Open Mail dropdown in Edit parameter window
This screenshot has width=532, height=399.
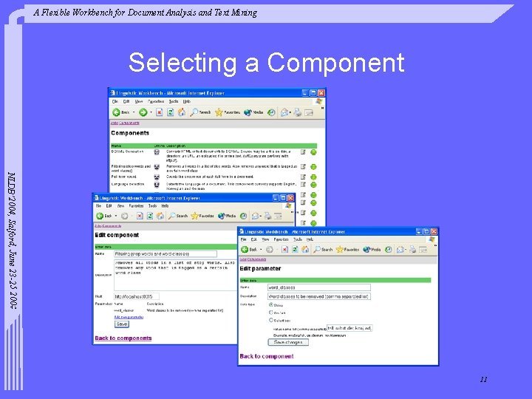[406, 250]
